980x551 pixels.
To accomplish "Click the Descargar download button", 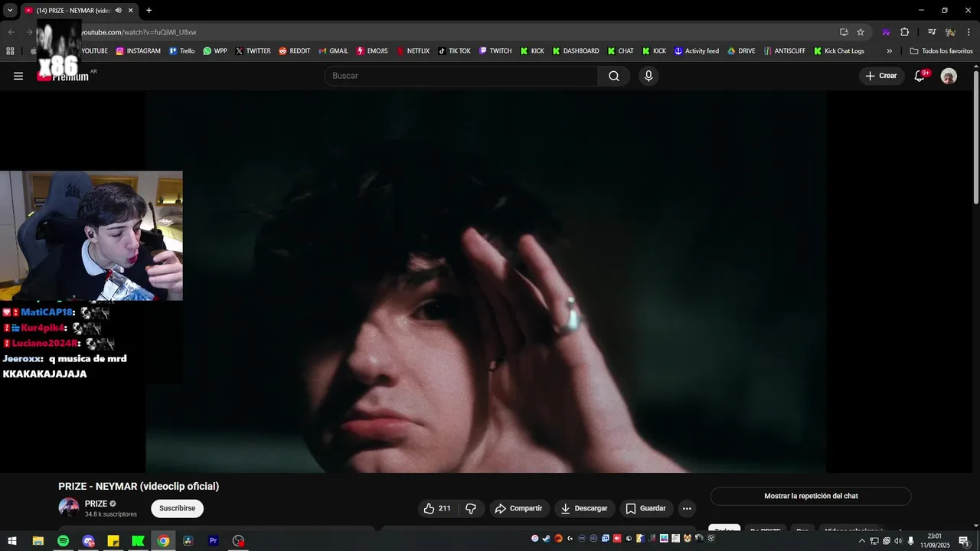I will (x=583, y=508).
